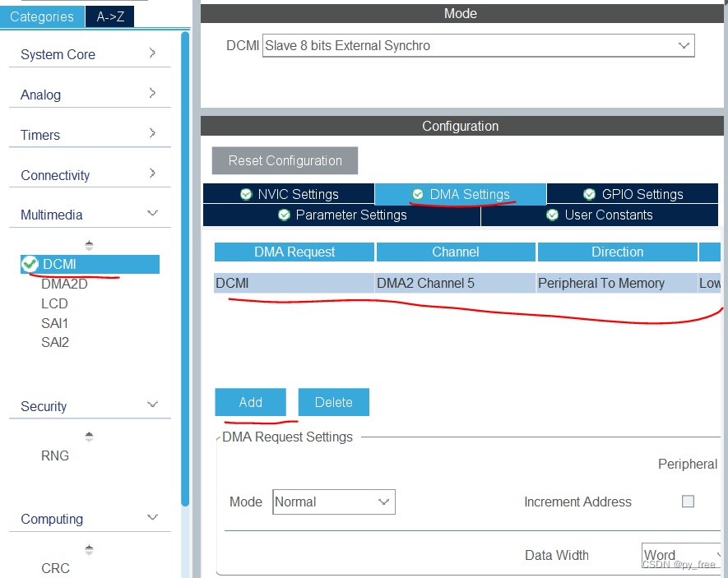Open the DCMI mode dropdown

(478, 45)
